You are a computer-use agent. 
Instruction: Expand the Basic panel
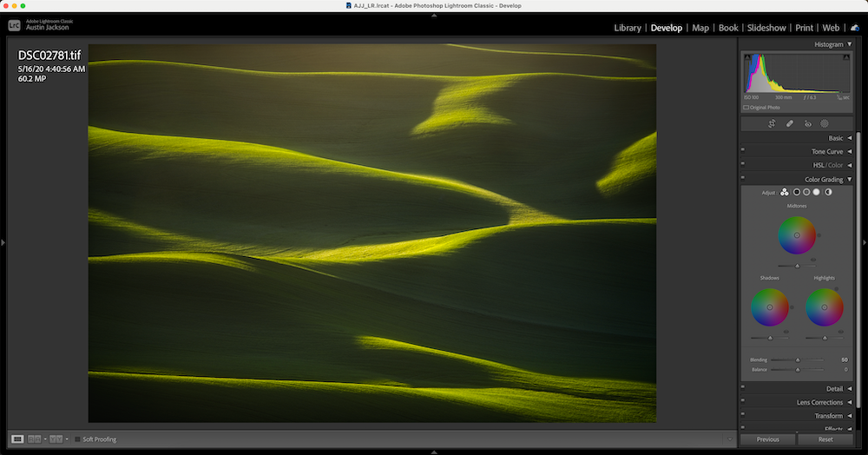(x=850, y=138)
